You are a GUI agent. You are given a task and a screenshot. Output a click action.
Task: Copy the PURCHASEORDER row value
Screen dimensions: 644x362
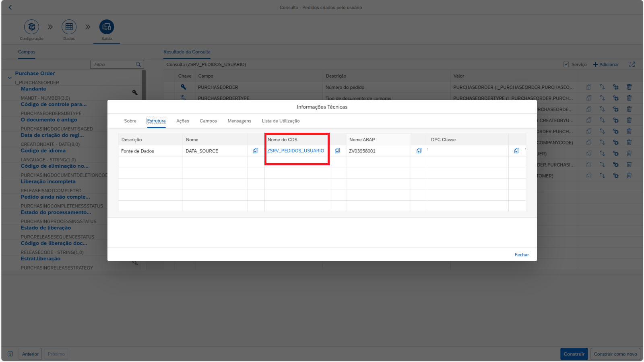(x=589, y=87)
